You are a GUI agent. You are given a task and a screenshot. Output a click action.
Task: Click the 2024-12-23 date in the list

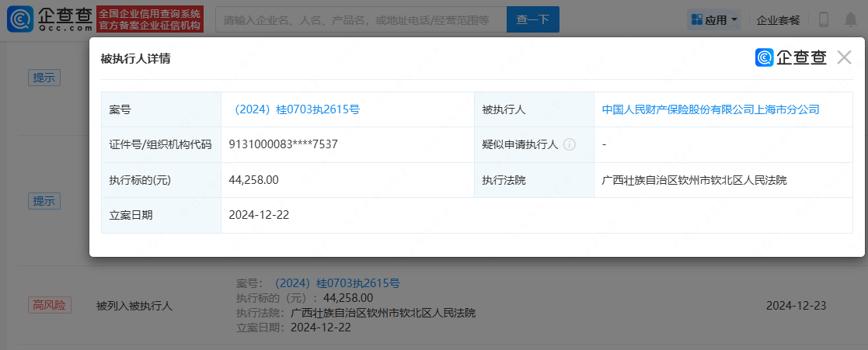[x=796, y=305]
